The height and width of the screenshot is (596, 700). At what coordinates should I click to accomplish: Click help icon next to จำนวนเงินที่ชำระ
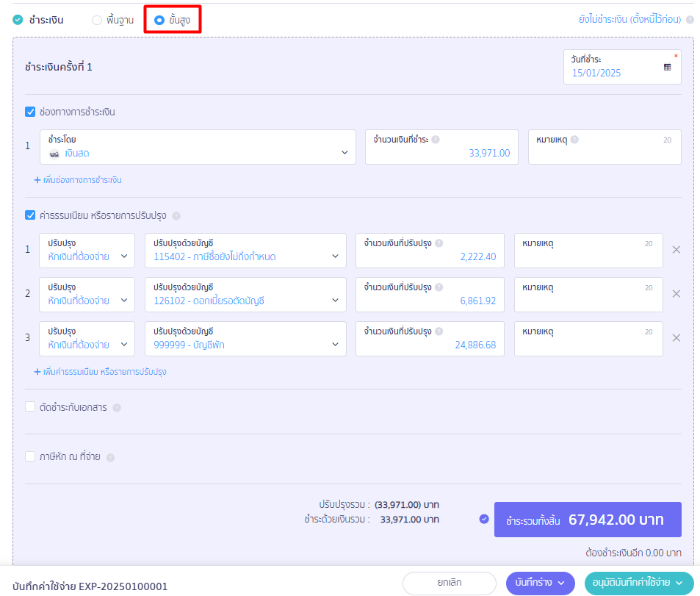tap(436, 140)
